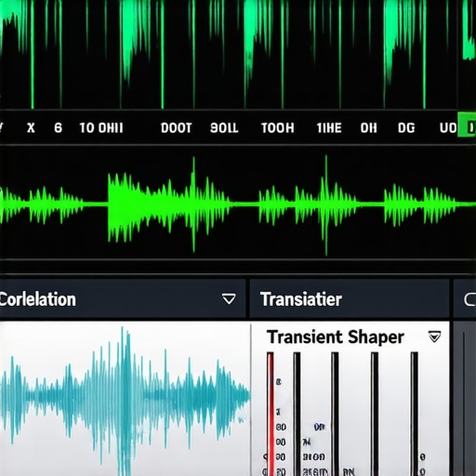Click the blue waveform in the Corlelation panel
476x476 pixels.
tap(125, 400)
